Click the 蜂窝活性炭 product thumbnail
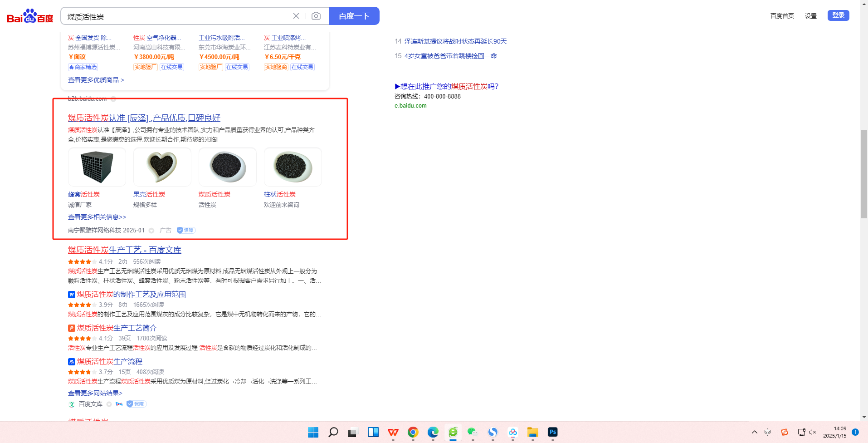 point(97,167)
